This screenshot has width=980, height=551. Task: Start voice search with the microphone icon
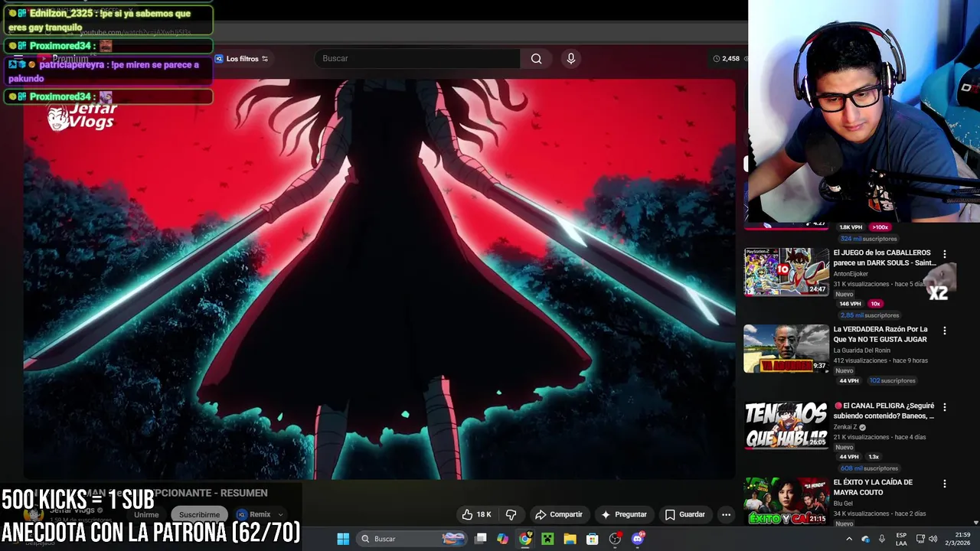pos(570,58)
